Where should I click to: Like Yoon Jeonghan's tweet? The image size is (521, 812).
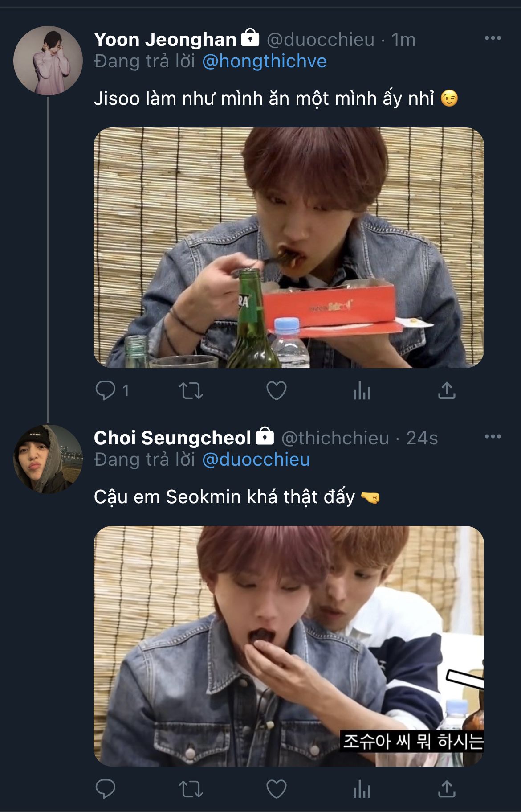(x=276, y=391)
